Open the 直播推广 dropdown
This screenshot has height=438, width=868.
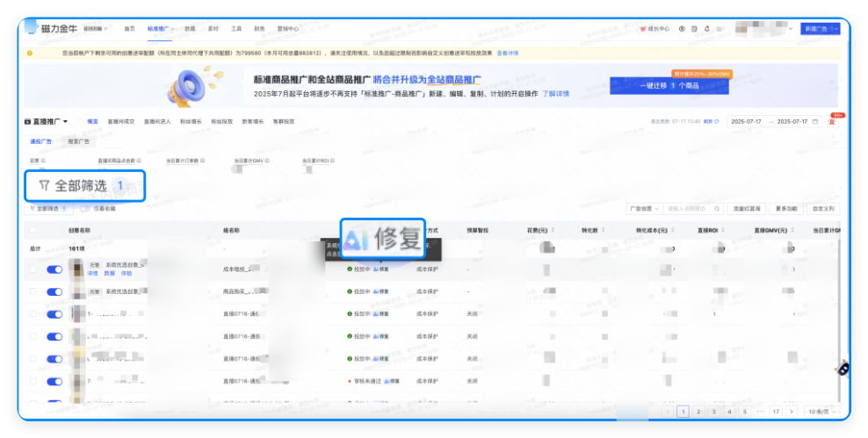click(46, 122)
